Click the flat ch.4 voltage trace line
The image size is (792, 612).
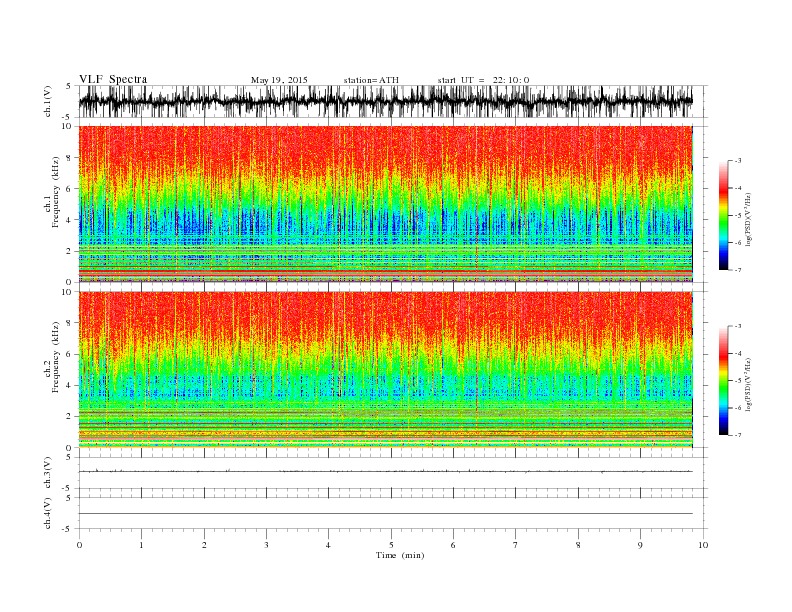coord(385,514)
